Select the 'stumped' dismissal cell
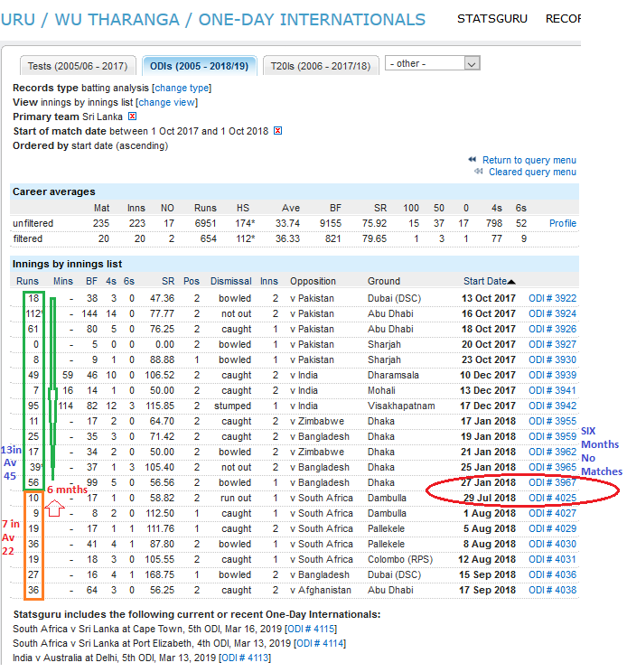This screenshot has width=627, height=672. pos(233,406)
